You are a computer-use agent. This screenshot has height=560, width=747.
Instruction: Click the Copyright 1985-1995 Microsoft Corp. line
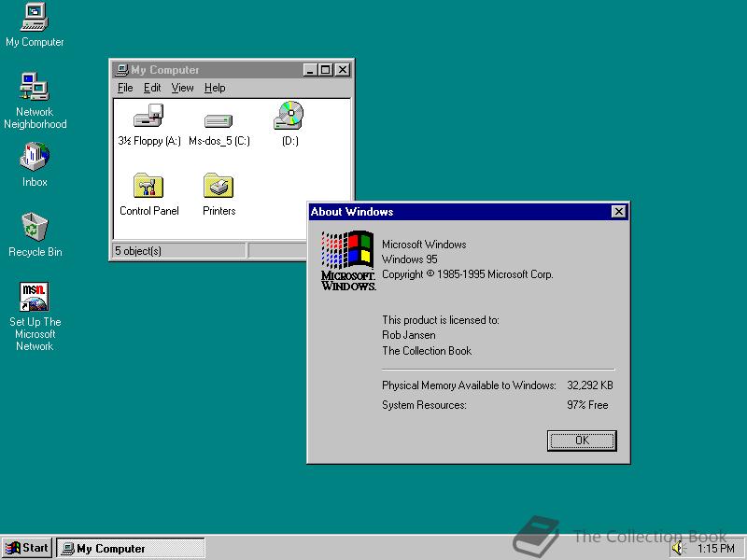click(x=468, y=274)
